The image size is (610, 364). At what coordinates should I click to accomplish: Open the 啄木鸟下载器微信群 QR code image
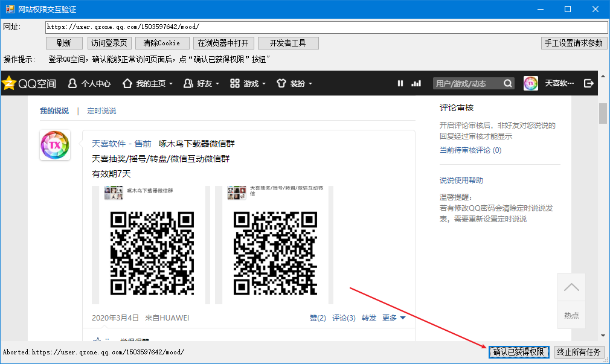tap(151, 245)
